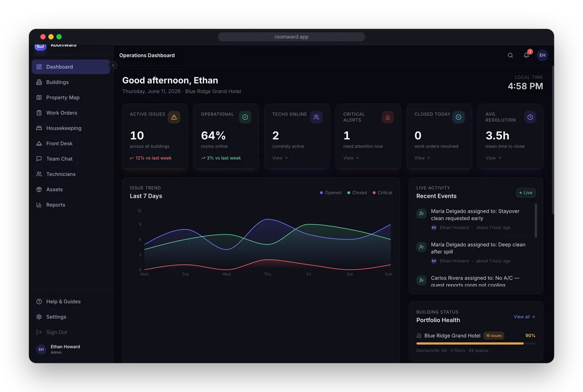Click View link in Closed Today card
583x392 pixels.
tap(422, 158)
